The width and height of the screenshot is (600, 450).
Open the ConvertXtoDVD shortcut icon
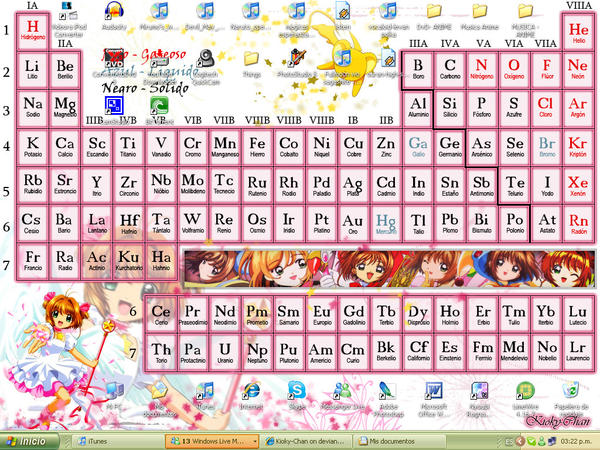114,58
